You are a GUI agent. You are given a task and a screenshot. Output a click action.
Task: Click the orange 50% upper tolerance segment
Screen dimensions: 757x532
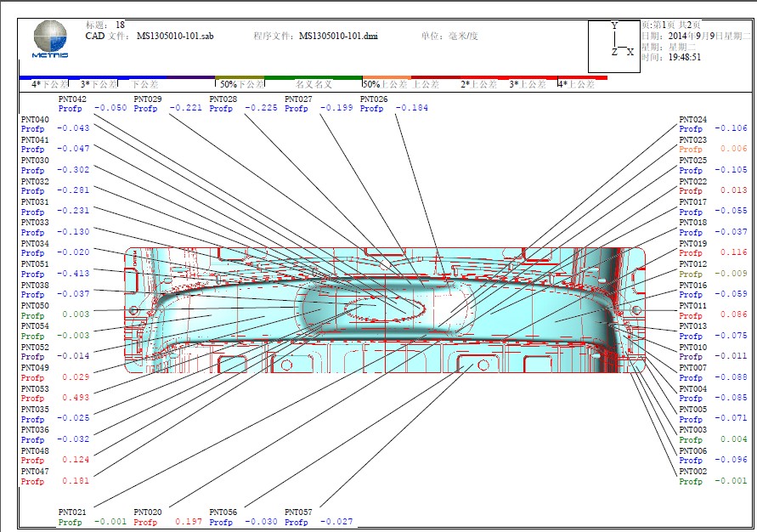coord(387,78)
